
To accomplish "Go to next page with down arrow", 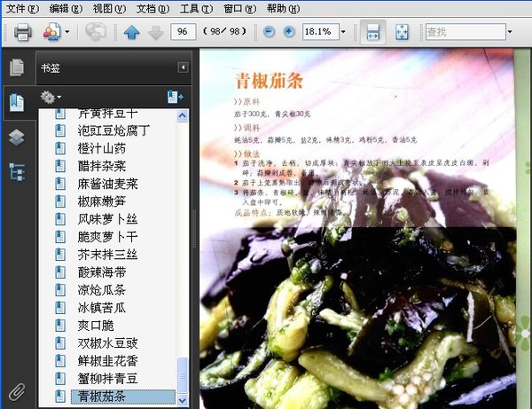I will [x=156, y=32].
